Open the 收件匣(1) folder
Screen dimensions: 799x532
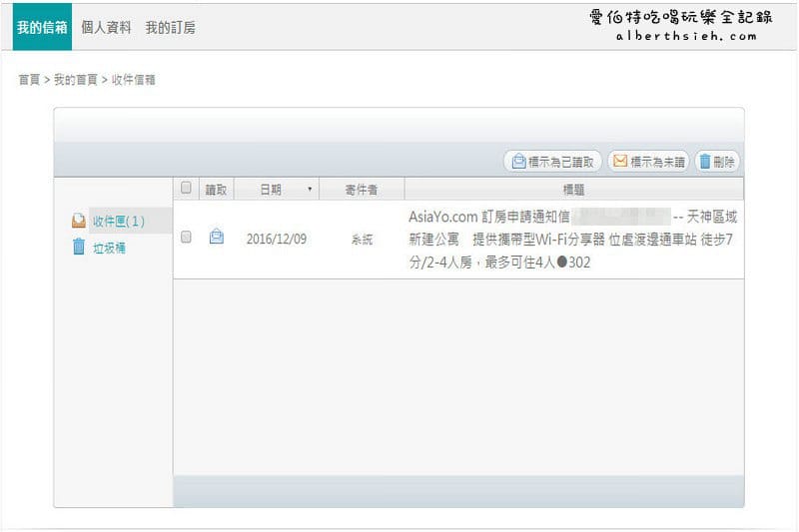click(119, 221)
